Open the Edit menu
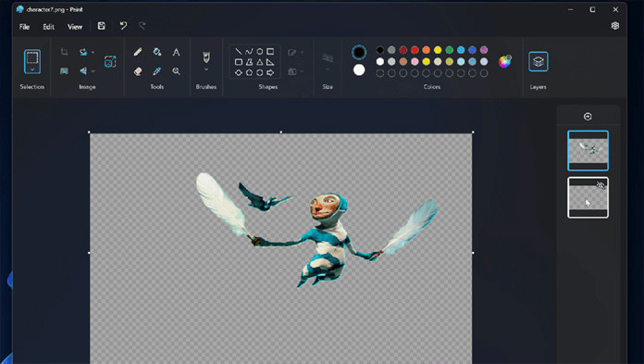Image resolution: width=644 pixels, height=364 pixels. [x=48, y=27]
